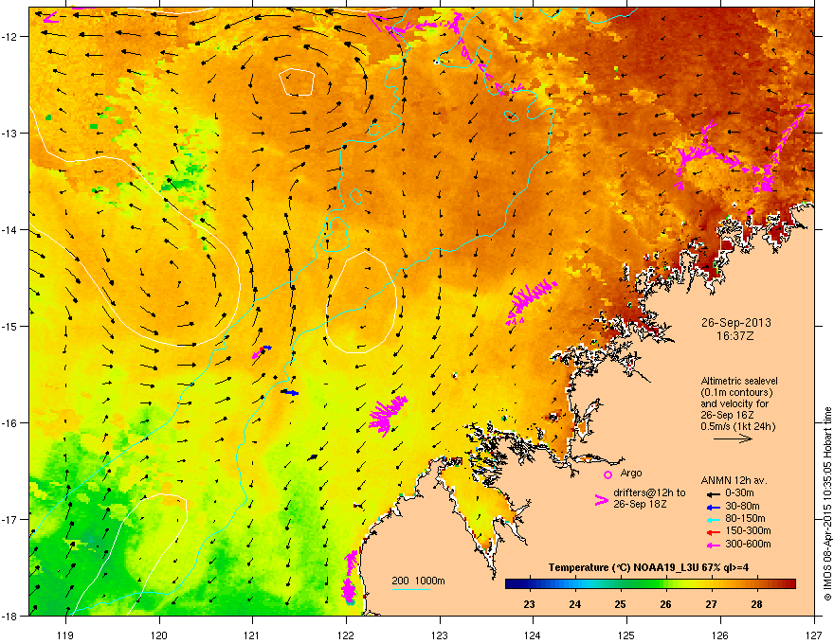Click the 23 value on the color bar
The height and width of the screenshot is (644, 834).
529,604
